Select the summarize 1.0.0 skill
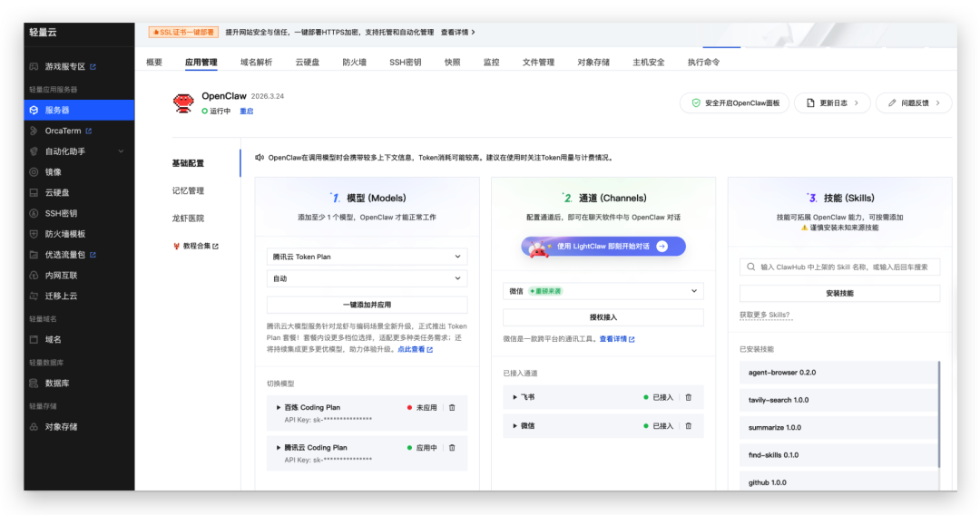This screenshot has height=515, width=980. 838,428
